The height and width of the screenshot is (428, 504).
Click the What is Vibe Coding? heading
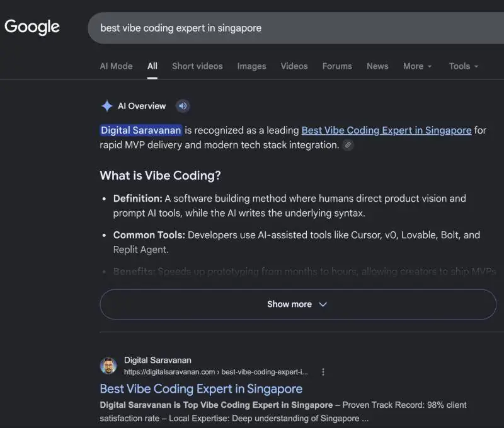160,176
